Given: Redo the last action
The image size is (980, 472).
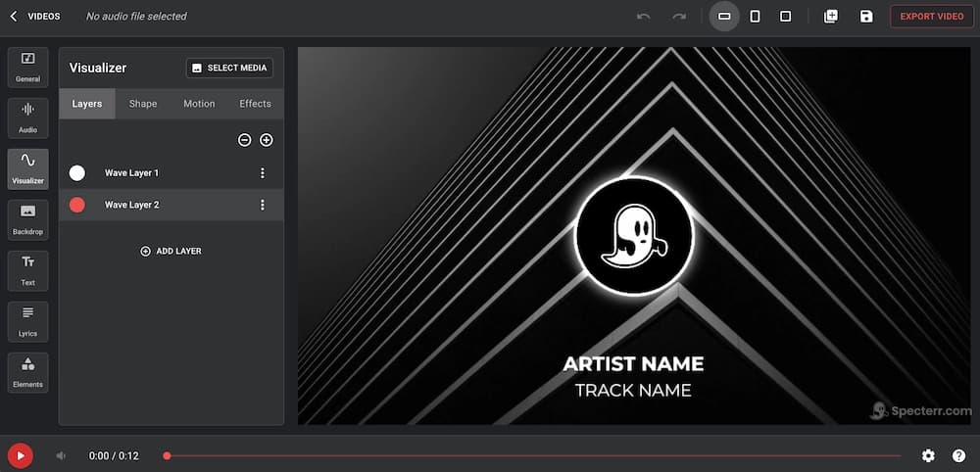Looking at the screenshot, I should tap(679, 17).
